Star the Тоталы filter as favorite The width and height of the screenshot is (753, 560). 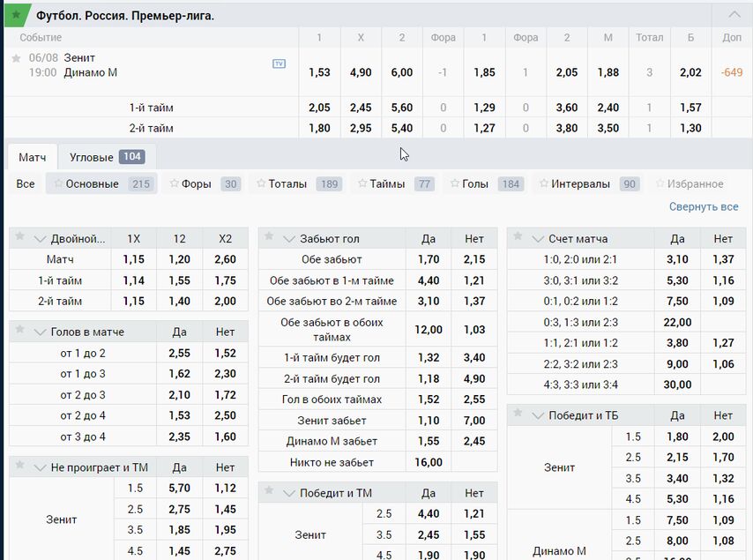click(x=261, y=183)
